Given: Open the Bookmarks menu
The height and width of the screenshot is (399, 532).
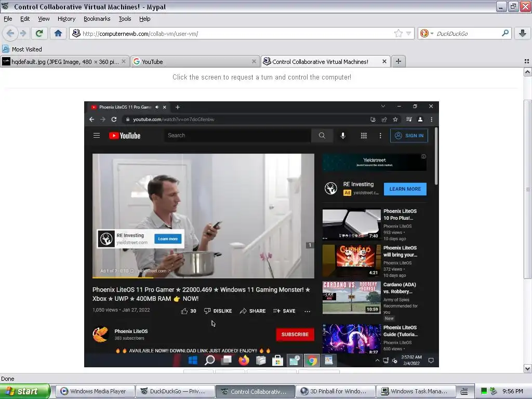Looking at the screenshot, I should click(x=97, y=19).
